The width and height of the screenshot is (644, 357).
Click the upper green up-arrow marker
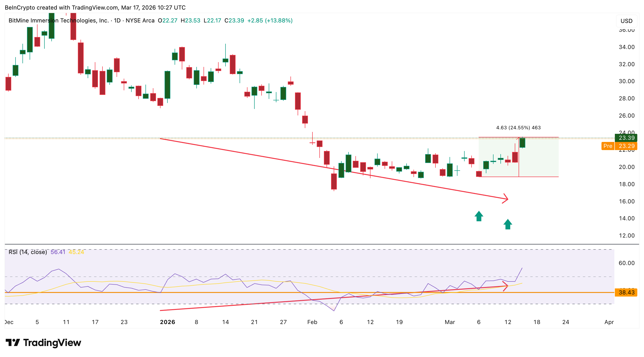tap(479, 216)
